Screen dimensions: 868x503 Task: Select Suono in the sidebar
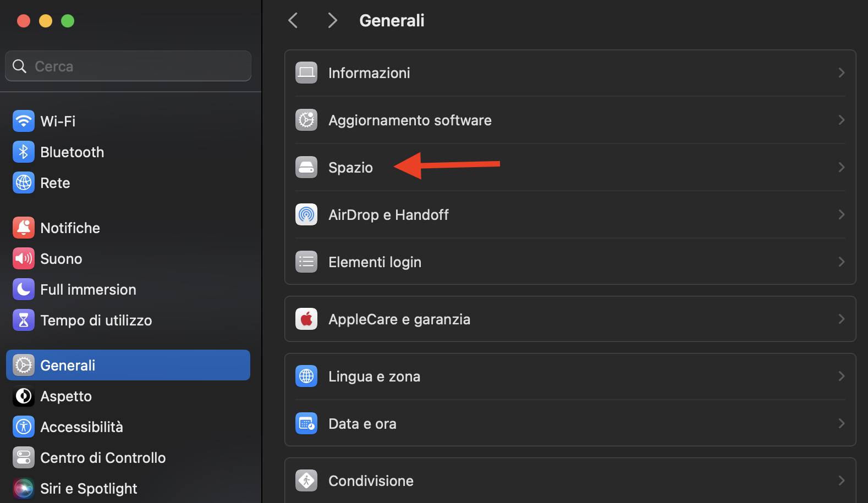pos(128,258)
